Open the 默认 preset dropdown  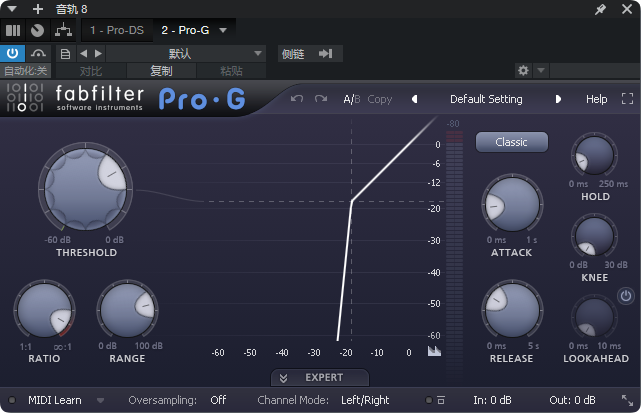pos(186,54)
